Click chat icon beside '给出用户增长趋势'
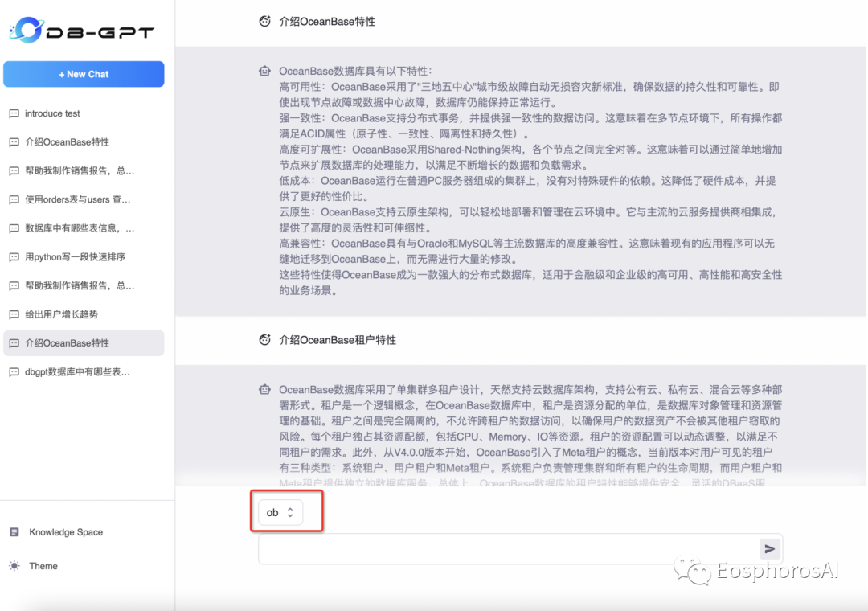This screenshot has width=868, height=611. point(14,314)
